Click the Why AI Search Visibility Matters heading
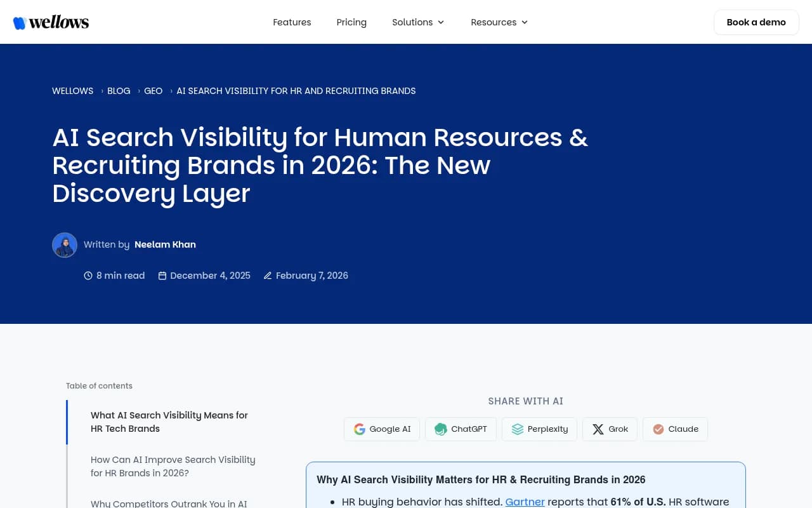812x508 pixels. click(x=481, y=479)
